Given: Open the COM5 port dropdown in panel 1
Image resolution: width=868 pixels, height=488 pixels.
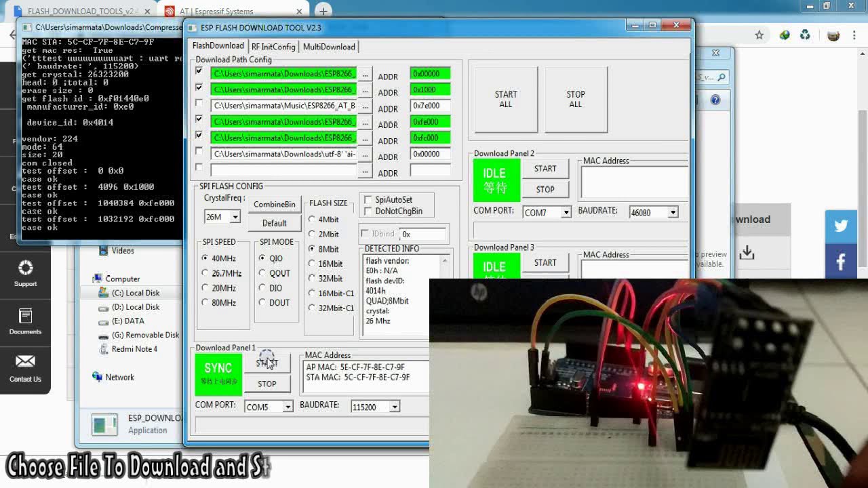Looking at the screenshot, I should click(x=288, y=407).
